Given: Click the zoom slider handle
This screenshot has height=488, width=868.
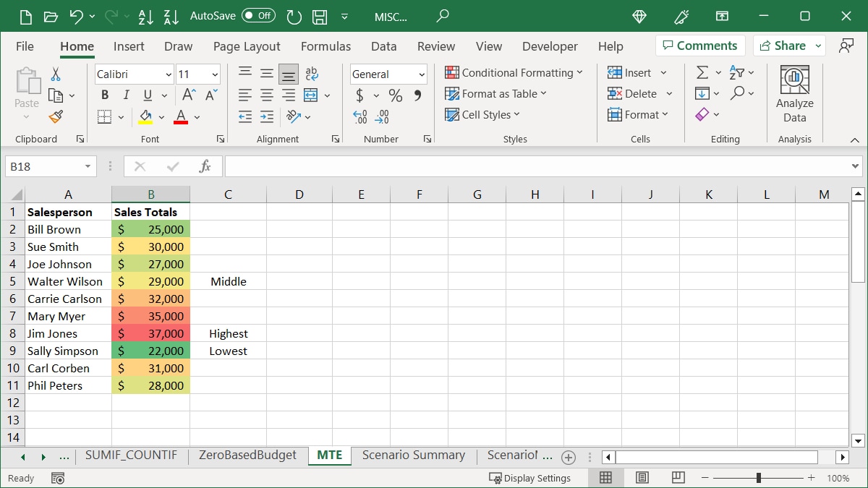Looking at the screenshot, I should point(758,478).
